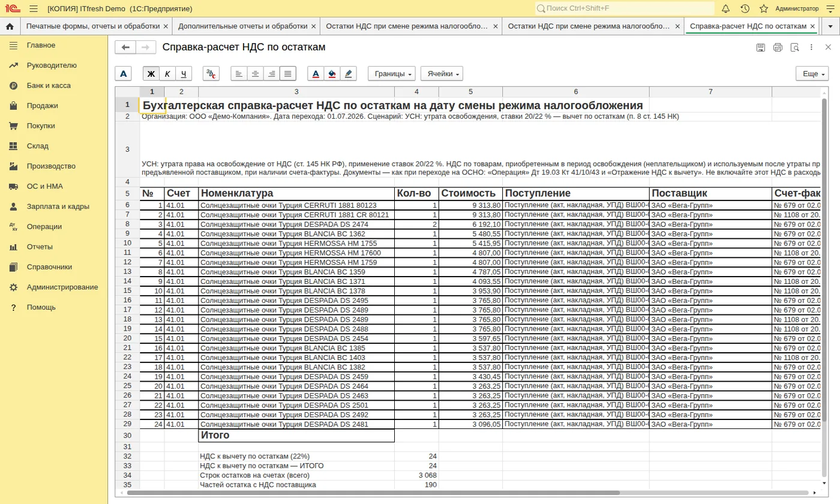Go to the home page tab icon

pos(10,26)
